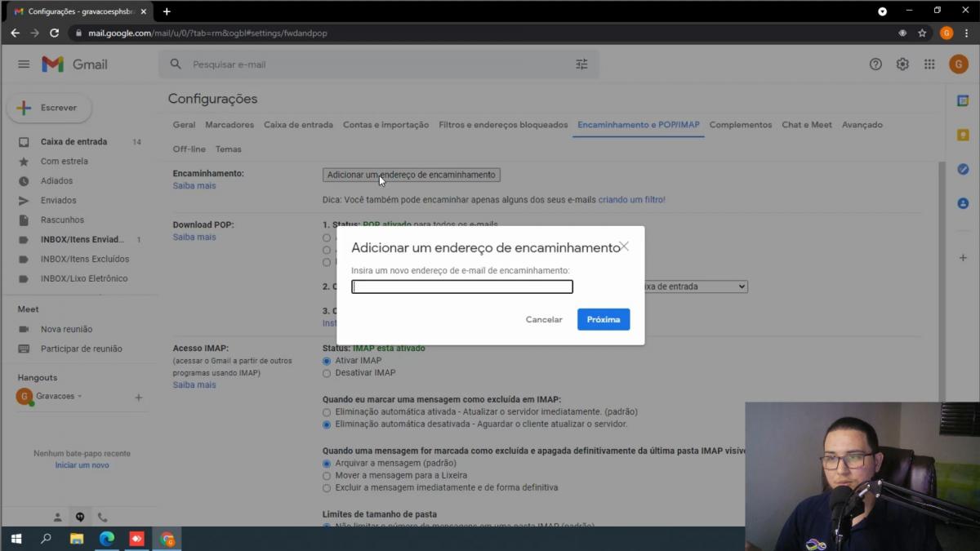Open the Windows Start menu
Screen dimensions: 980x551
point(16,539)
